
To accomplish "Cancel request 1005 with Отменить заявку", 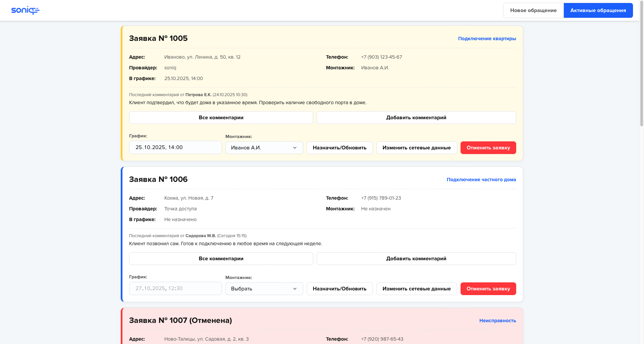I will 488,148.
